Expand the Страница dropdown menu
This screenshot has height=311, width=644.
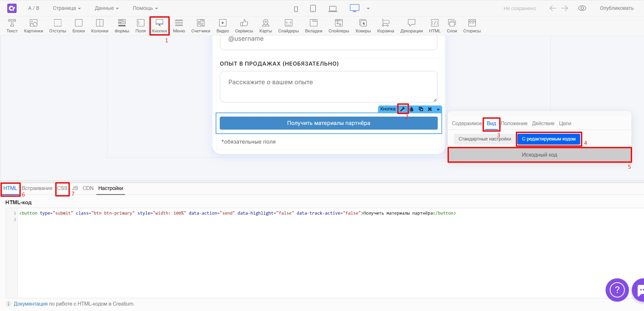coord(67,8)
